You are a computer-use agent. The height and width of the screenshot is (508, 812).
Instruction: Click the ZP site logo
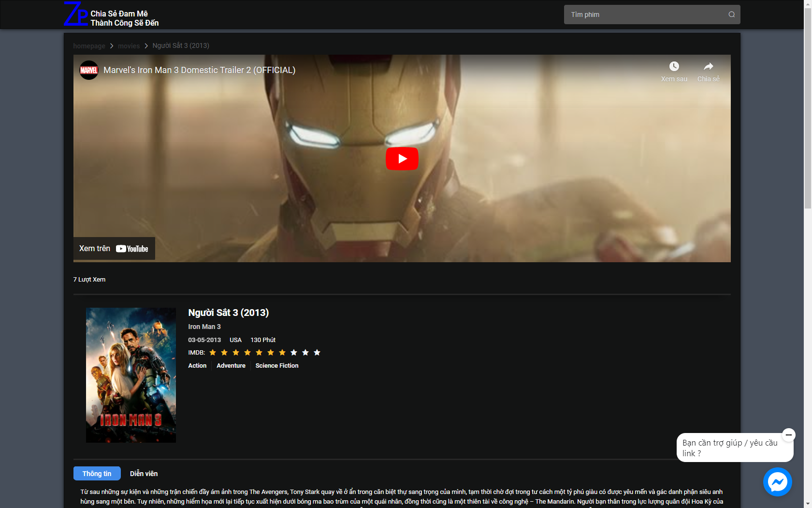point(76,14)
